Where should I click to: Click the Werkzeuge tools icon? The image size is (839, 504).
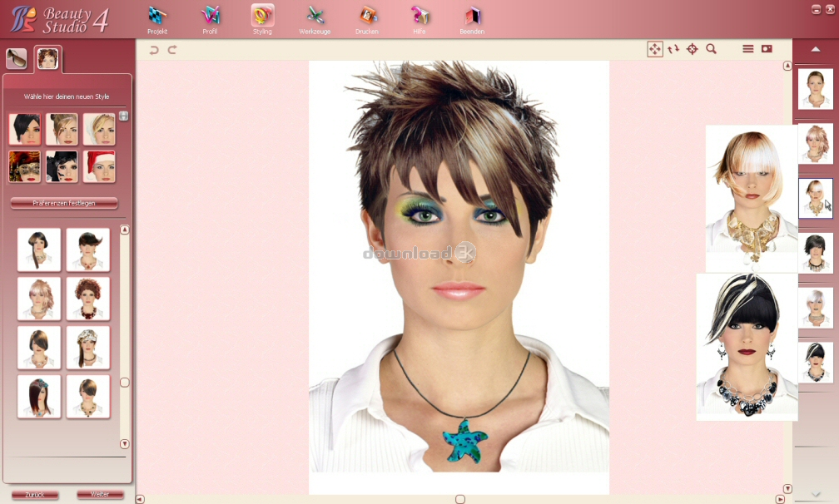[x=315, y=17]
